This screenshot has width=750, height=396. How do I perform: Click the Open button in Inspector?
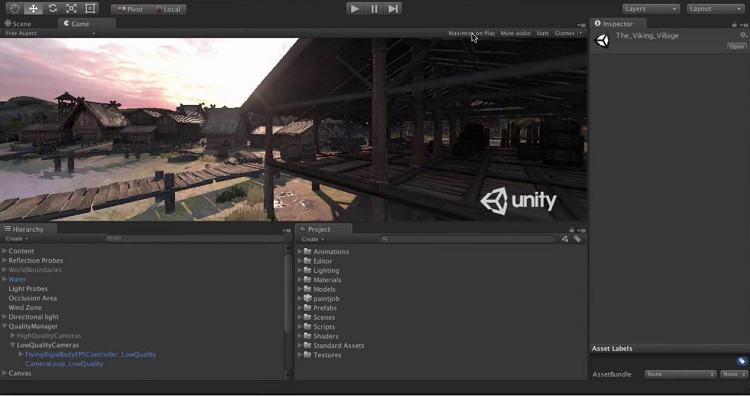[737, 46]
